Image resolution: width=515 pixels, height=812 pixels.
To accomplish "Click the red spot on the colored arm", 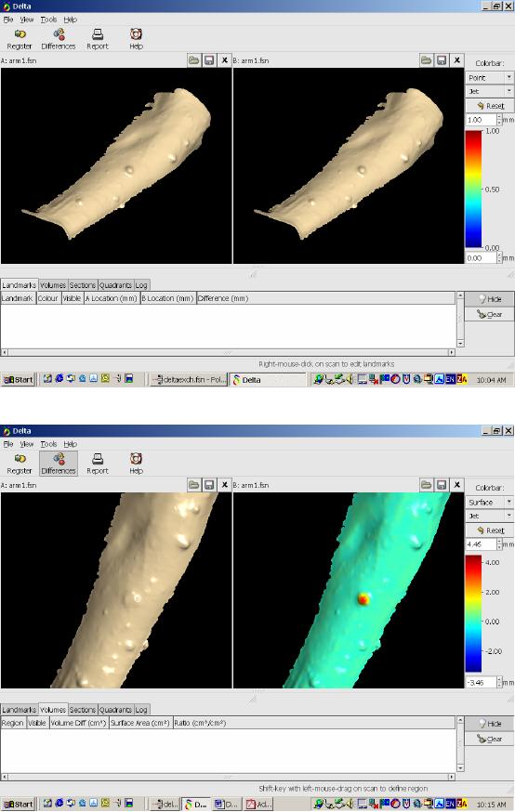I will coord(363,599).
